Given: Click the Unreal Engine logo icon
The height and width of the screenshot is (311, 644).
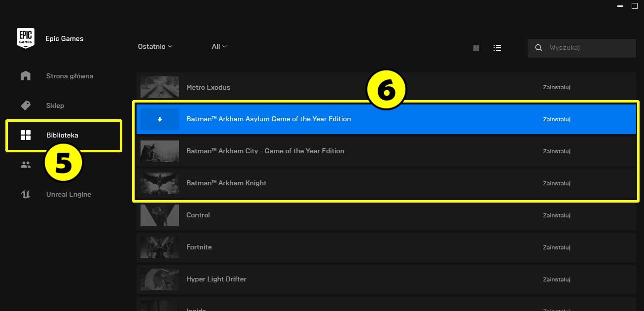Looking at the screenshot, I should 26,194.
